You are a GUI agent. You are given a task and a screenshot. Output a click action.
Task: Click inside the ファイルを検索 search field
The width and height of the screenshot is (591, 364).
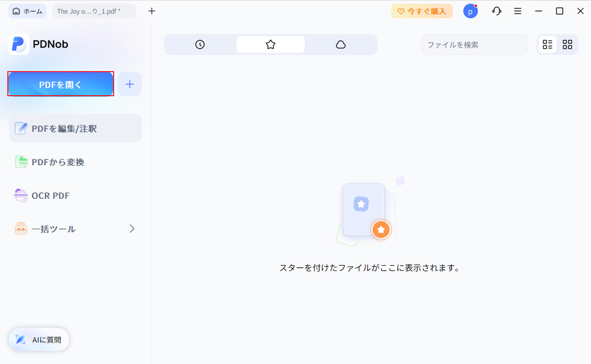coord(474,44)
